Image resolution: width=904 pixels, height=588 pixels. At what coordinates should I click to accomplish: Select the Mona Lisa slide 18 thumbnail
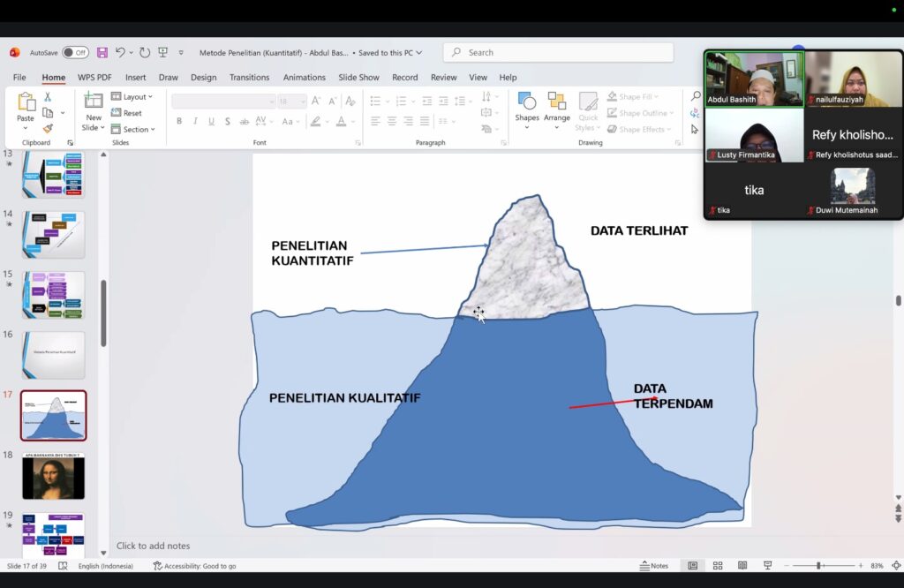(x=54, y=477)
